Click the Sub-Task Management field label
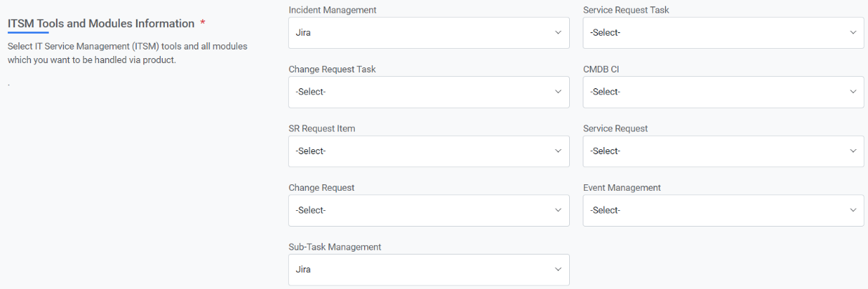Screen dimensions: 868x289 coord(335,247)
